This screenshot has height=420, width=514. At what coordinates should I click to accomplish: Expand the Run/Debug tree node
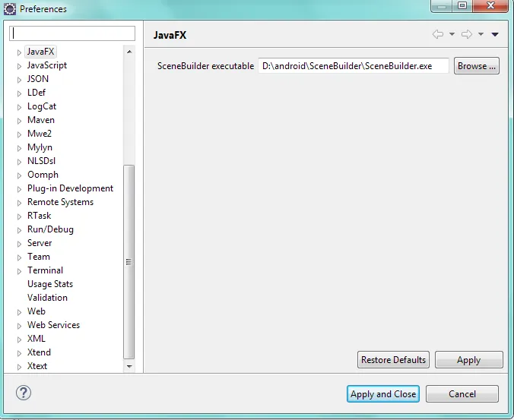coord(19,230)
